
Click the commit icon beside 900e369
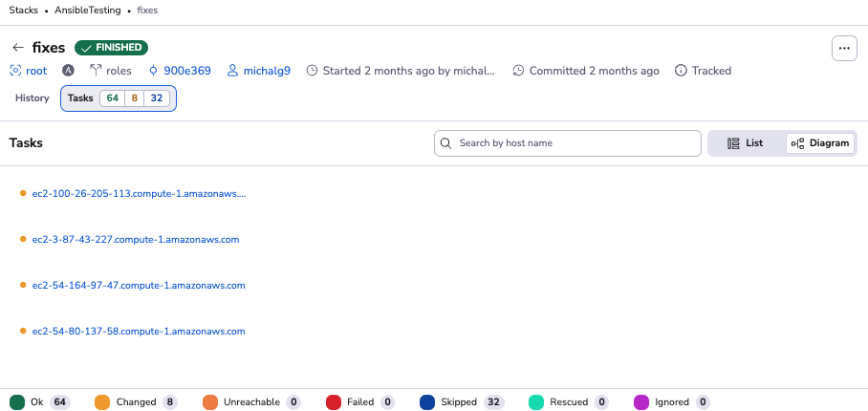(153, 71)
